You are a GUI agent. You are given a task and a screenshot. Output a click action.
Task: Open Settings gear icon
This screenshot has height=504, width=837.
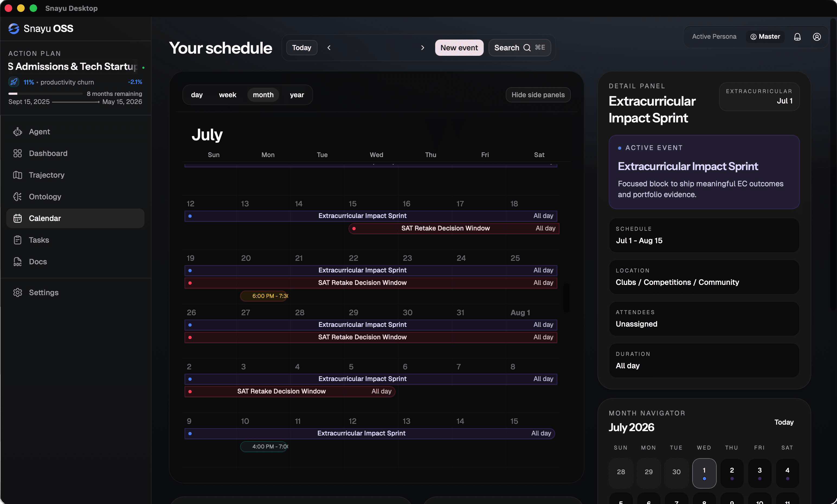click(x=18, y=292)
